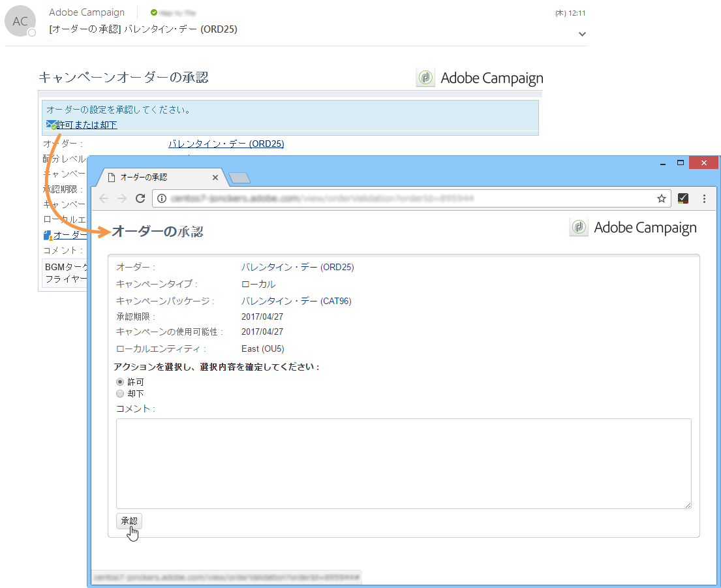The width and height of the screenshot is (721, 588).
Task: Click the site info icon in address bar
Action: point(162,198)
